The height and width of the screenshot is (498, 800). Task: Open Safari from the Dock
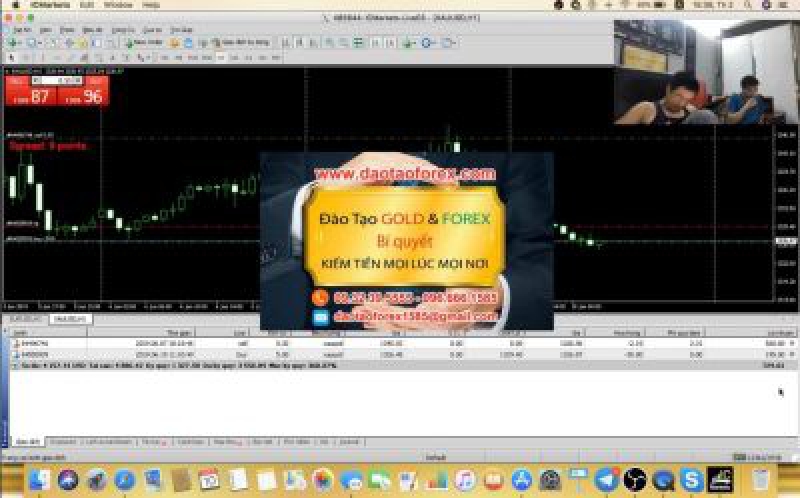(x=125, y=480)
